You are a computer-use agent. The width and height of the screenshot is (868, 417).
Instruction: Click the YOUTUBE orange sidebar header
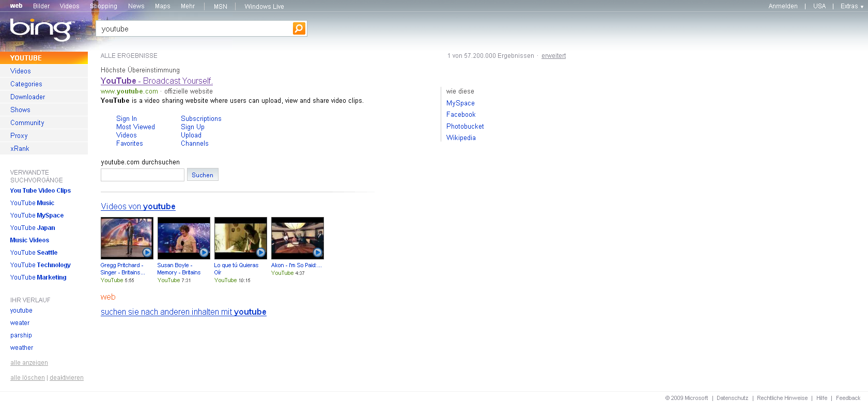point(44,58)
